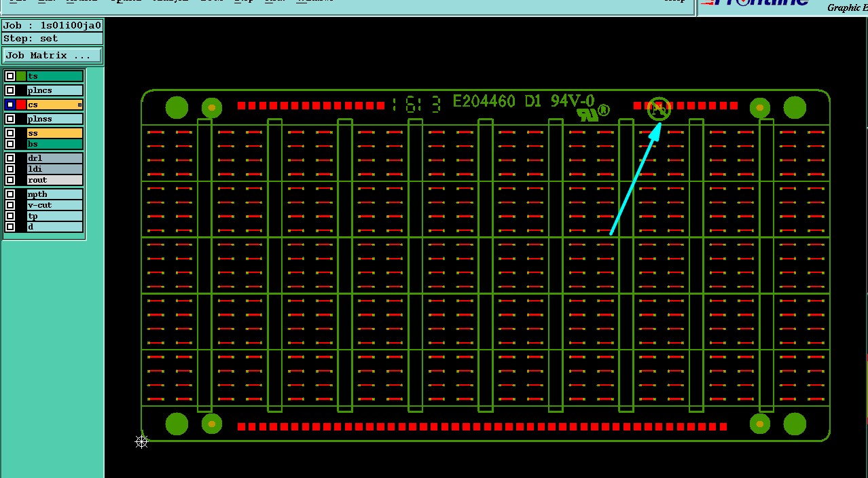868x478 pixels.
Task: Select the d layer name
Action: click(x=55, y=227)
